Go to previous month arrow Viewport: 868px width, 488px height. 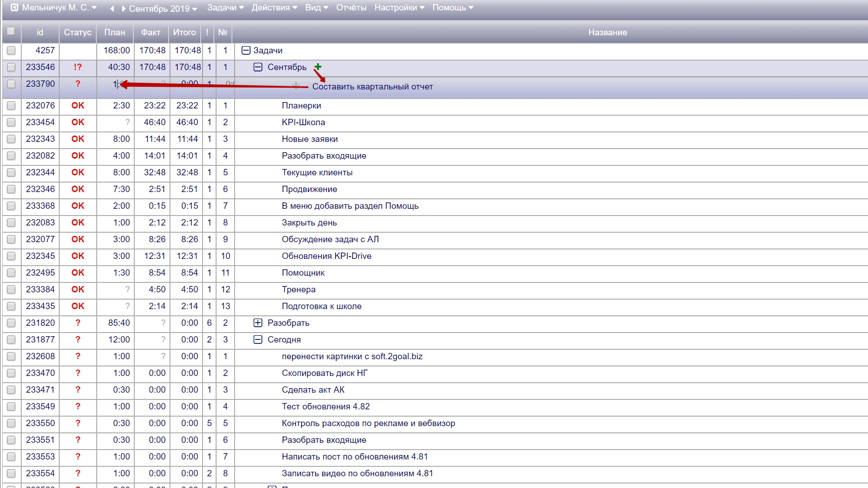(x=112, y=9)
